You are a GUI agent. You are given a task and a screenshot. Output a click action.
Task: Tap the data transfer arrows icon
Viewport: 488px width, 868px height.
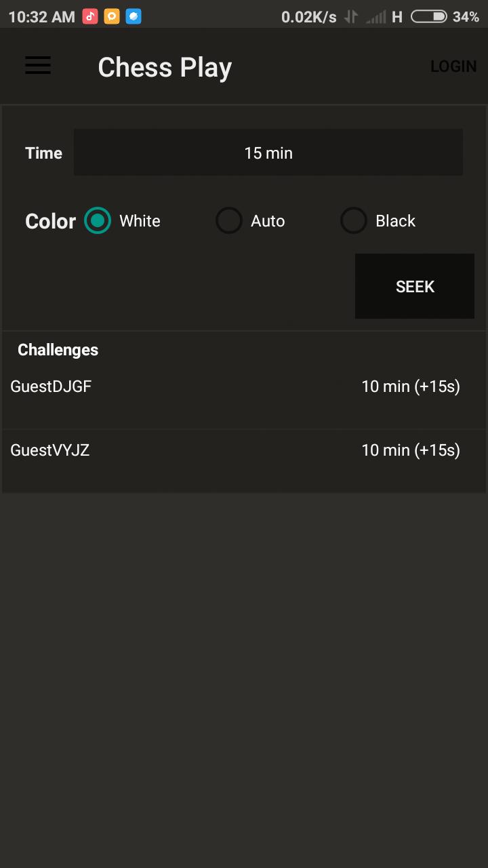tap(350, 17)
